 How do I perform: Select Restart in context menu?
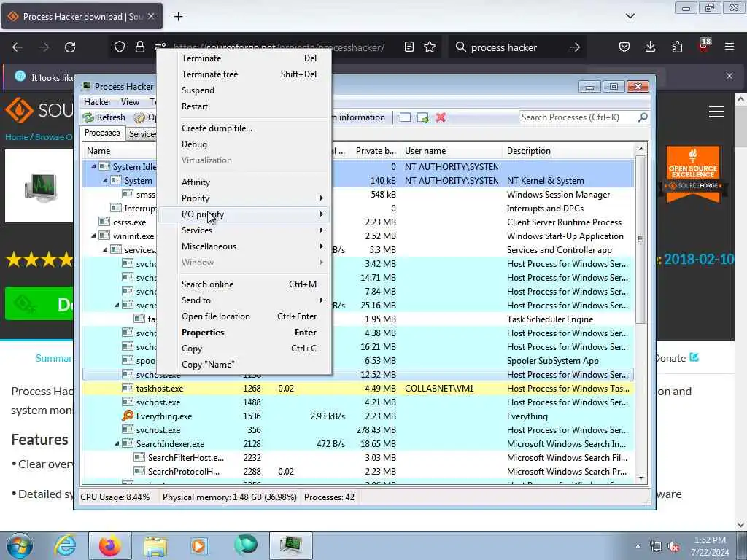point(244,106)
